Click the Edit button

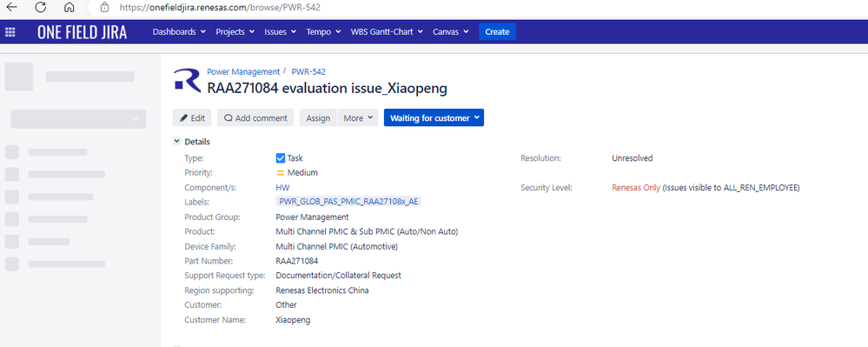(x=192, y=118)
